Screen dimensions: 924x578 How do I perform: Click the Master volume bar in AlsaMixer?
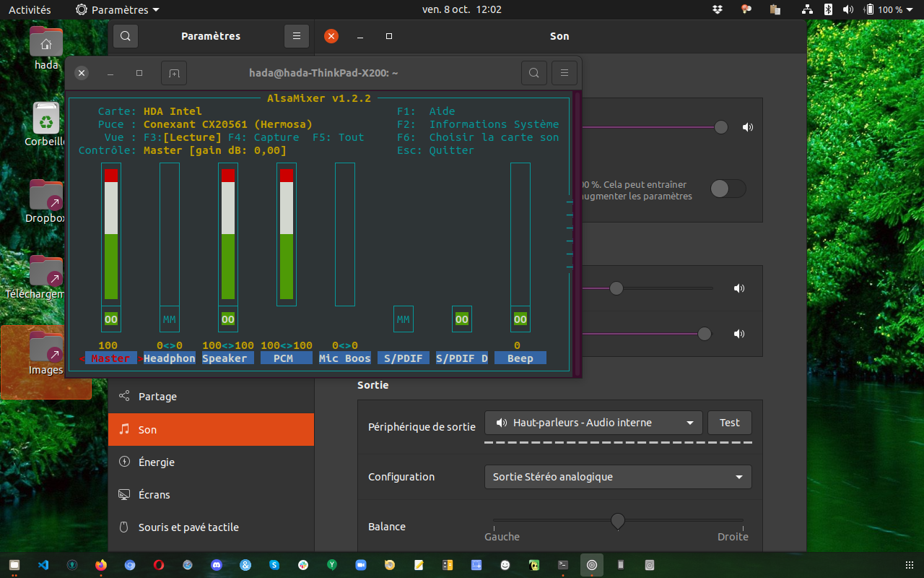pos(111,234)
